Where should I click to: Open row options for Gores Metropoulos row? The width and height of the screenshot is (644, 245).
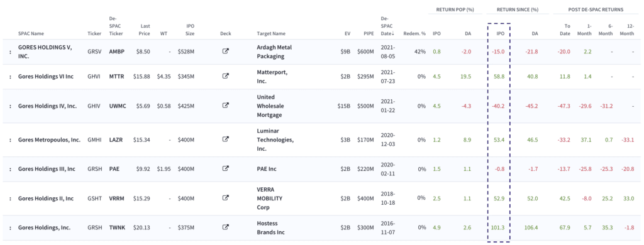pyautogui.click(x=10, y=139)
